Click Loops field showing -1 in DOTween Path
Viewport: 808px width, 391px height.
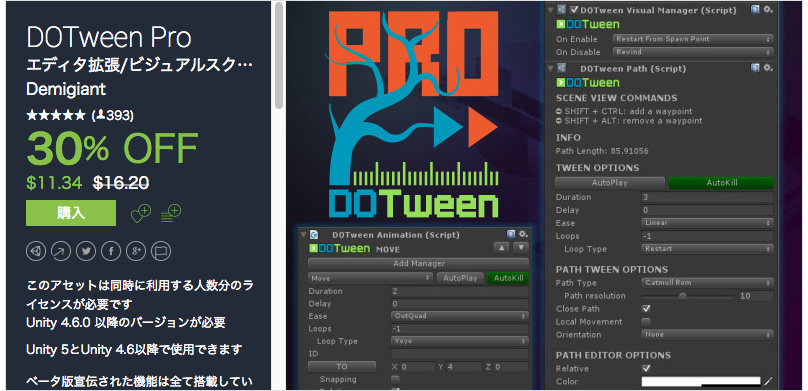708,236
